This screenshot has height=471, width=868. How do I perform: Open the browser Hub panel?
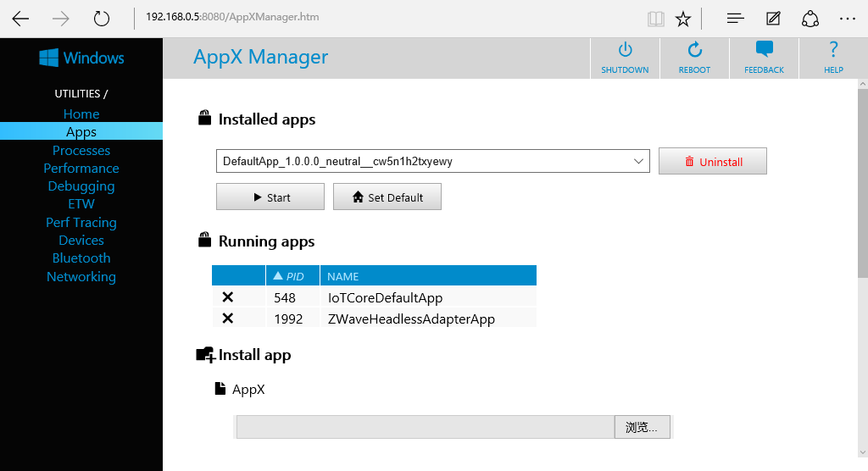(x=735, y=19)
